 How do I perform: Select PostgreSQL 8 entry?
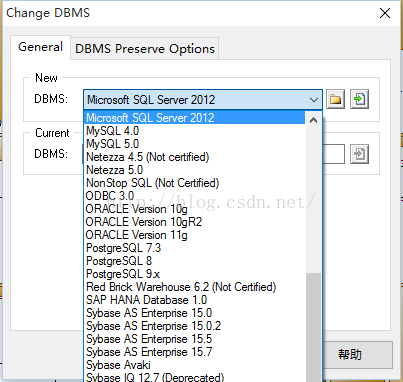tap(195, 261)
